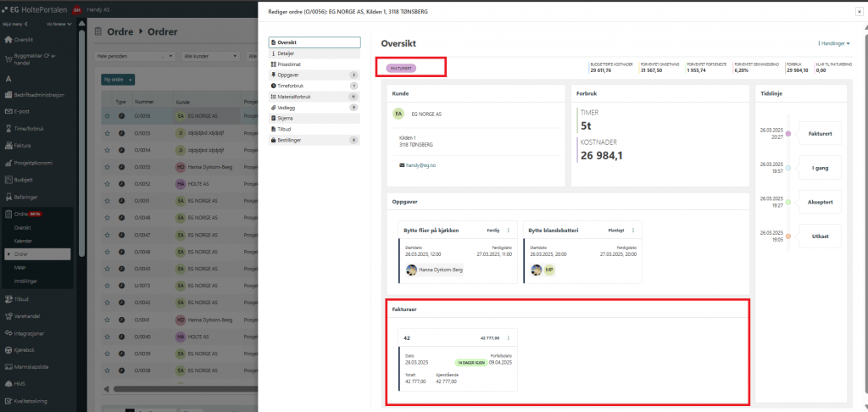Open options menu for Bytte flier på kjøkken
Image resolution: width=868 pixels, height=412 pixels.
508,230
